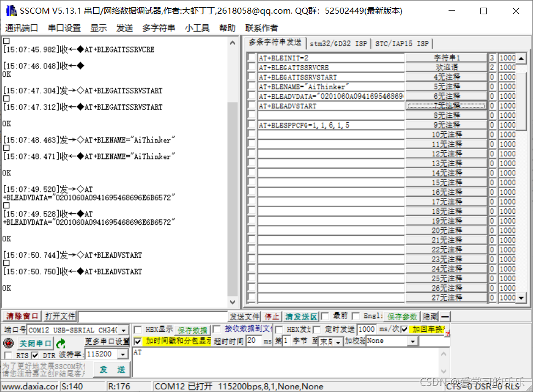The height and width of the screenshot is (392, 533).
Task: Click the 保存参数 button
Action: (402, 317)
